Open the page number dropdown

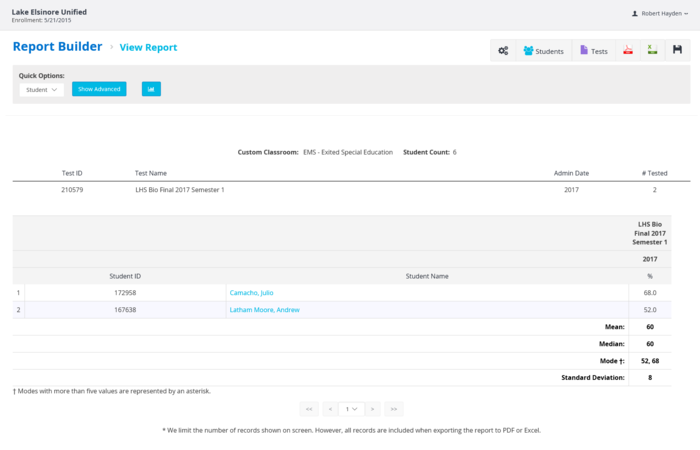[x=350, y=408]
